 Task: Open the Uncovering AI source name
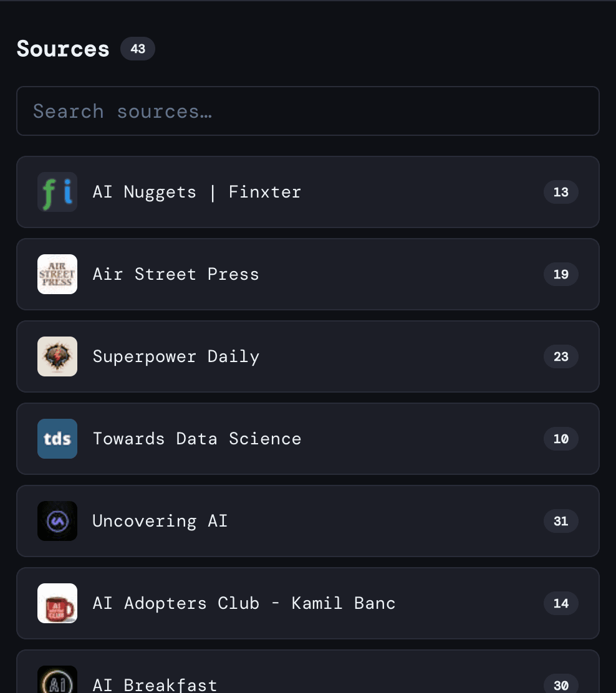point(160,521)
